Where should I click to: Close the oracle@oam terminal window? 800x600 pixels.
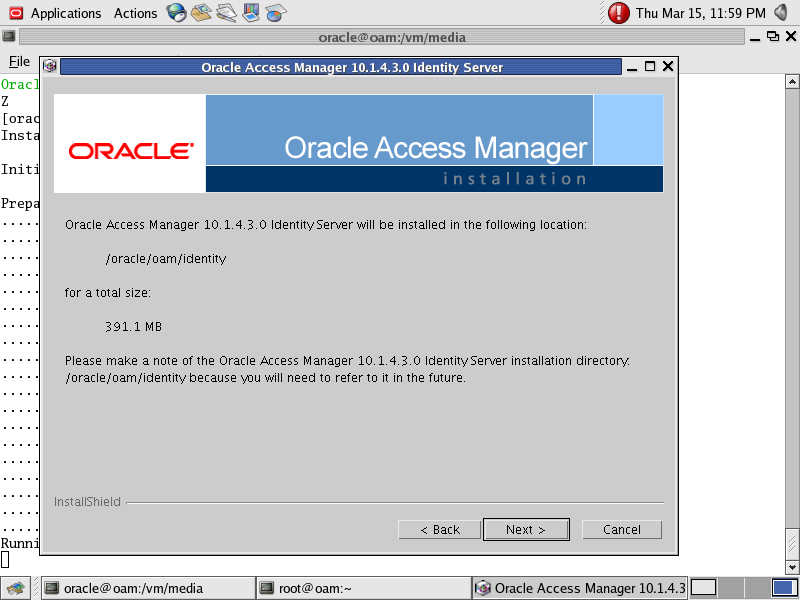[x=791, y=36]
